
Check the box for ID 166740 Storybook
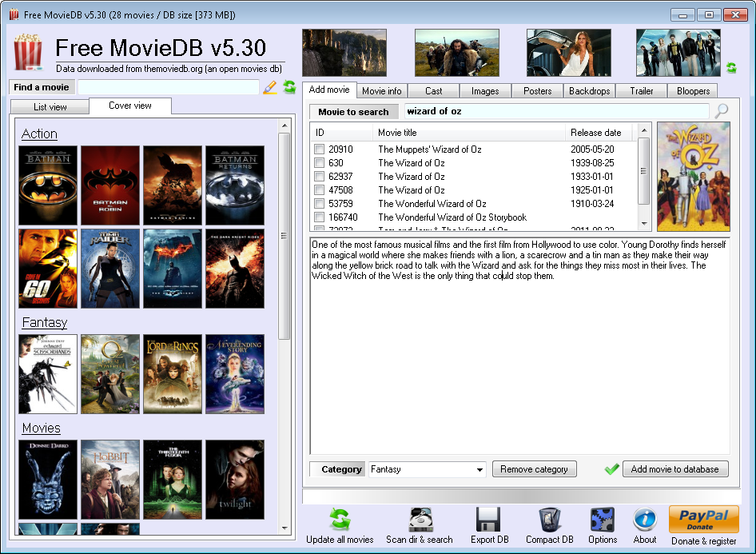click(319, 217)
